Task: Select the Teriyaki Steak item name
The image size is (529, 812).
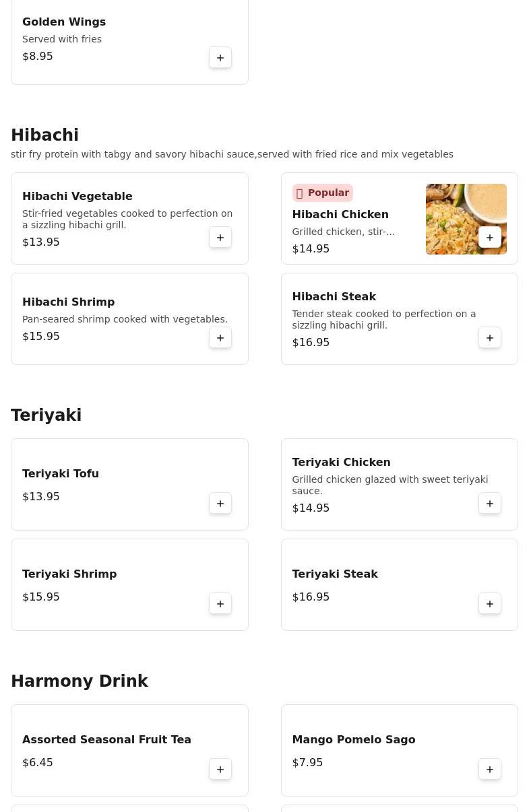Action: pos(335,574)
